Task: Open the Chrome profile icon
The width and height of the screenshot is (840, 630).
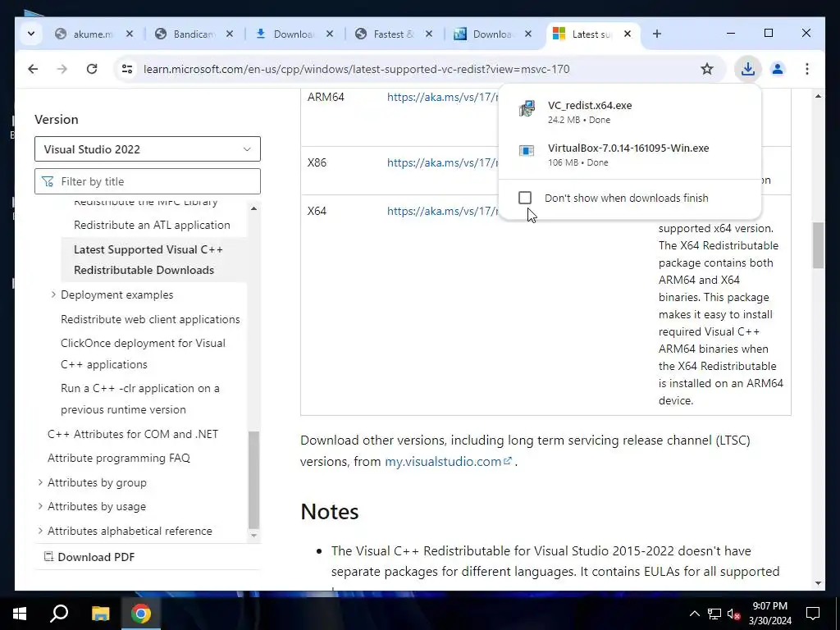Action: pos(778,69)
